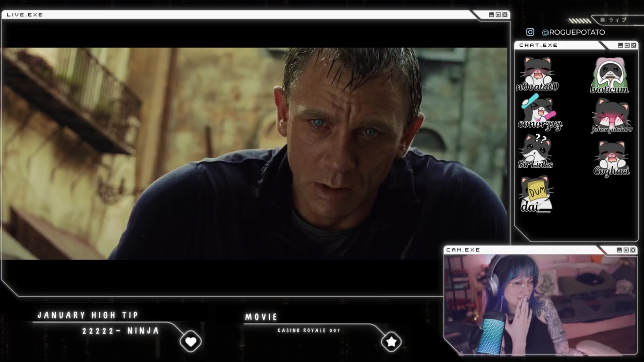The image size is (644, 362).
Task: Click the JANUARY HIGH TIP label
Action: 88,315
